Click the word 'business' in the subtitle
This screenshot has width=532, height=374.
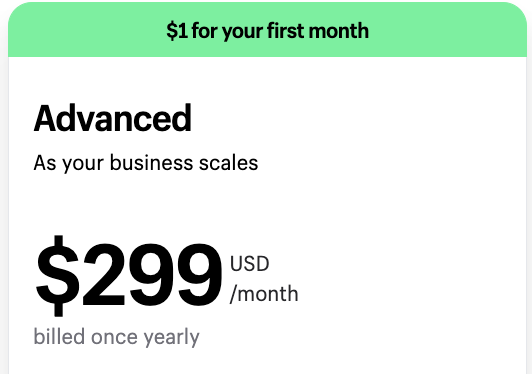[152, 163]
